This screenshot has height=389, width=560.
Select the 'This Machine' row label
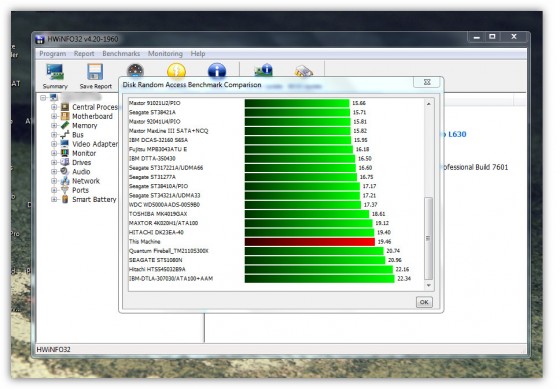[x=144, y=241]
